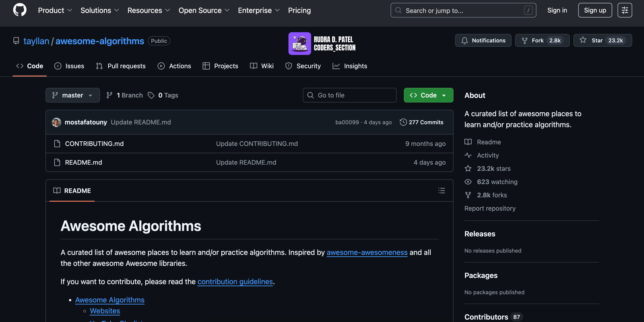Click mostafatouny's avatar image
Screen dimensions: 644x322
tap(56, 122)
